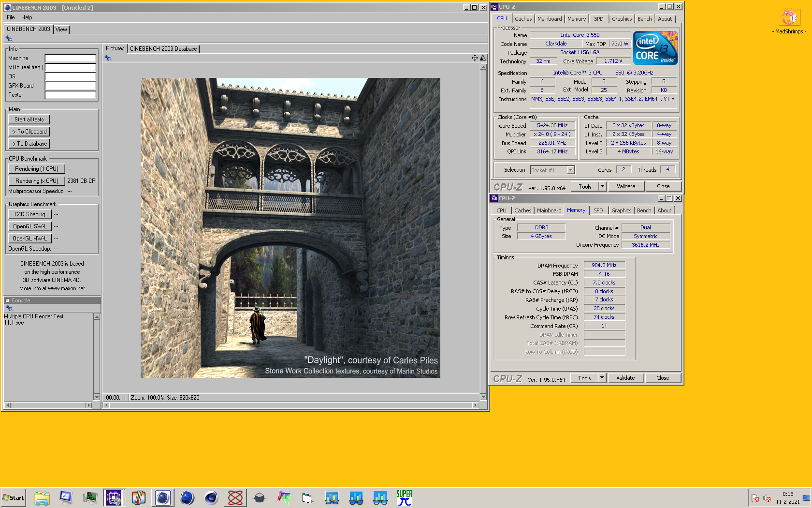Select the zoom triangle icon above the picture
Screen dimensions: 812x508
tap(482, 58)
